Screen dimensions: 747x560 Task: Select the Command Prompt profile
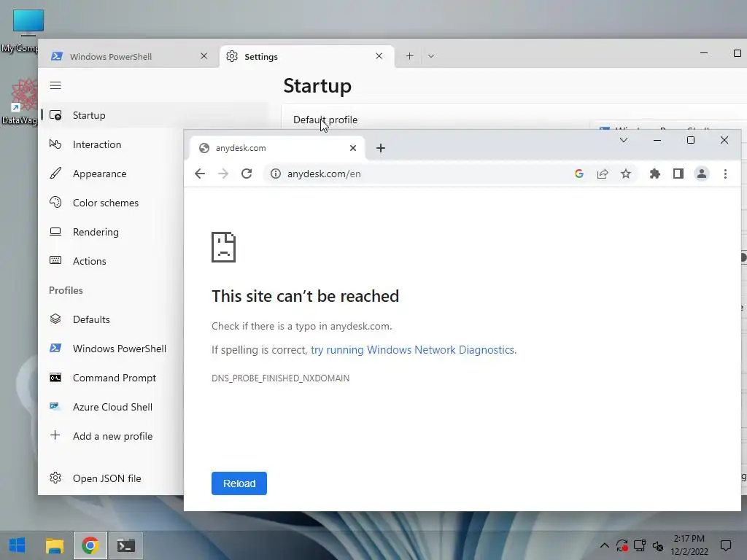click(112, 378)
